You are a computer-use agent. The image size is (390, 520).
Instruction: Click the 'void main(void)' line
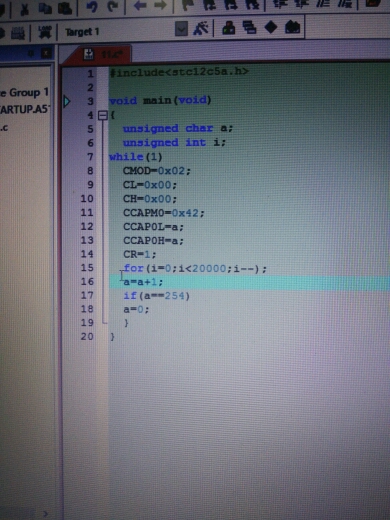tap(160, 100)
